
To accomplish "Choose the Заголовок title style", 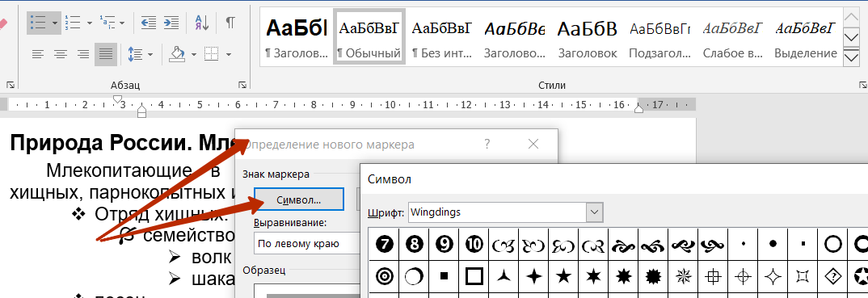I will pyautogui.click(x=588, y=38).
